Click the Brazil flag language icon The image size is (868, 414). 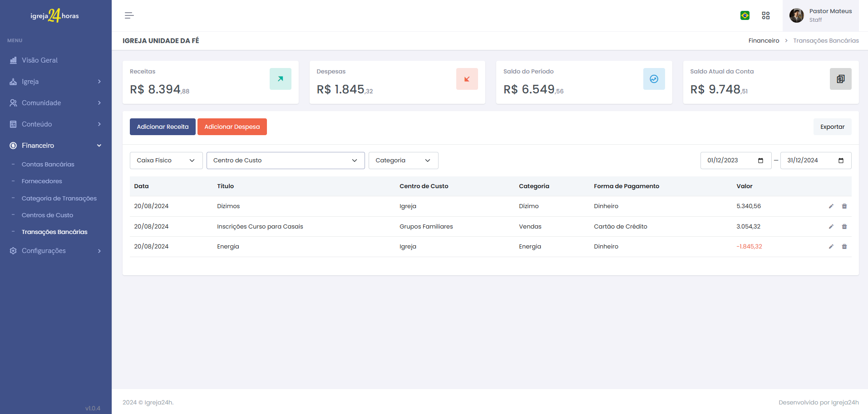(745, 15)
